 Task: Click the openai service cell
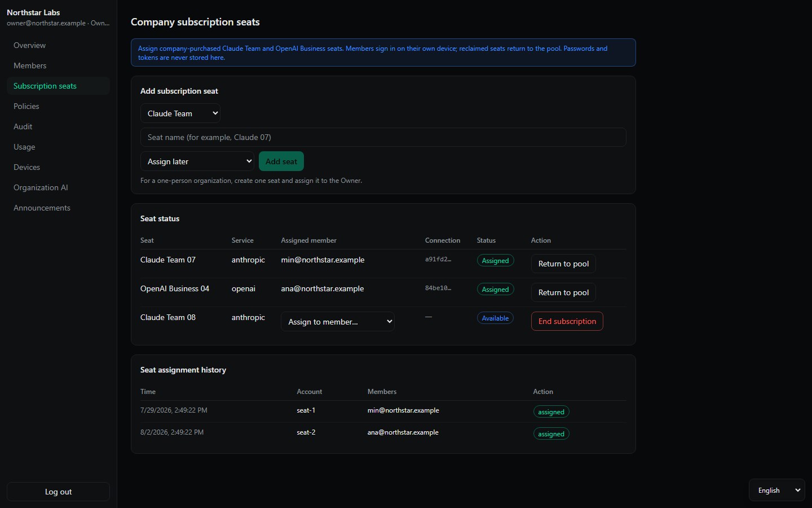tap(244, 288)
